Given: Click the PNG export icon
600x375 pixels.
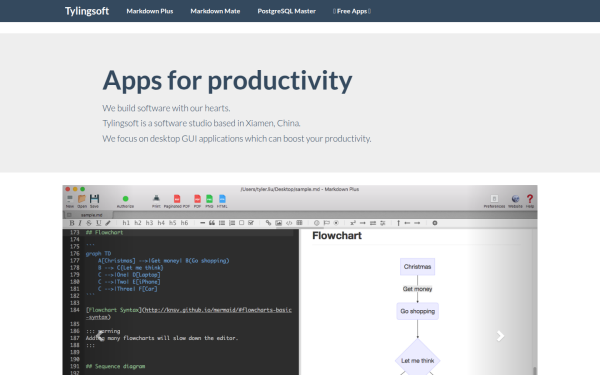Looking at the screenshot, I should pyautogui.click(x=209, y=200).
